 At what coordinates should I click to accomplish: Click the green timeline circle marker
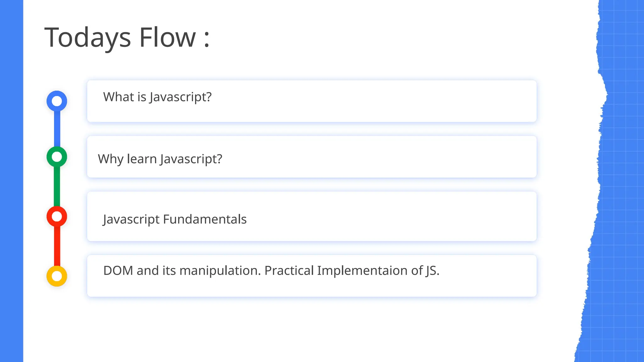[57, 156]
